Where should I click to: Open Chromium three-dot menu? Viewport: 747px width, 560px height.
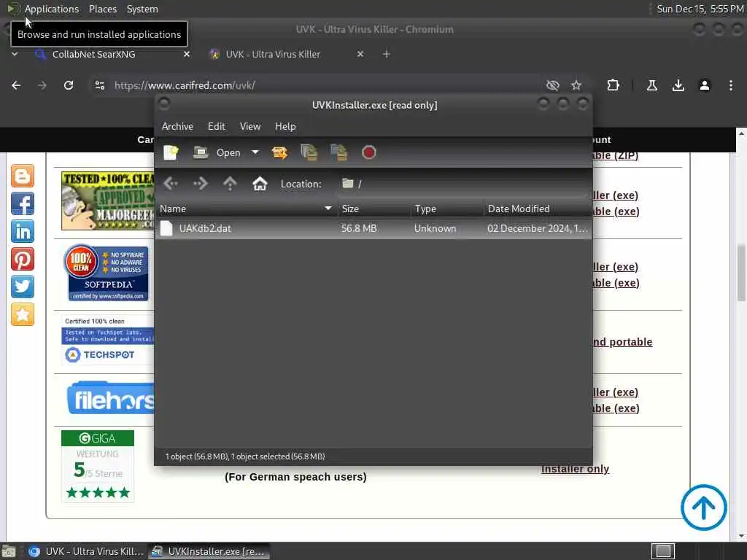(x=731, y=85)
